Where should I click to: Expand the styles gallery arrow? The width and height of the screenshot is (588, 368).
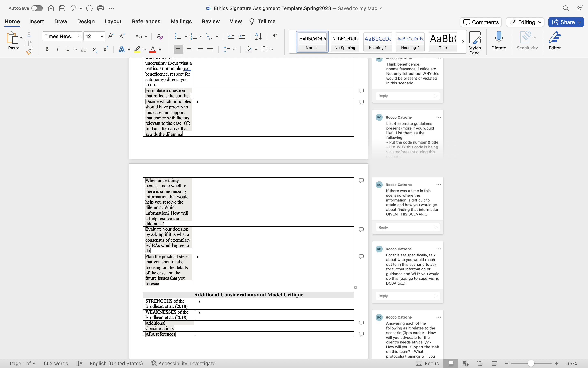463,42
